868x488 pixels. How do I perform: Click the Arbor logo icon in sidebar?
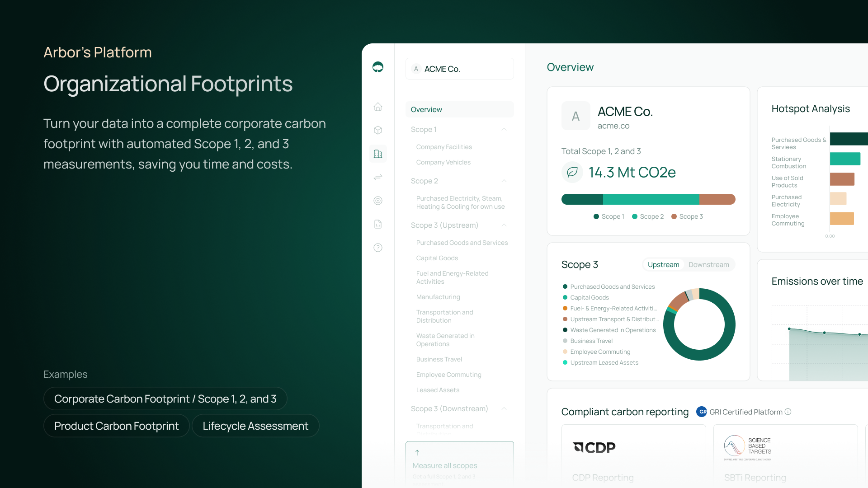tap(378, 67)
